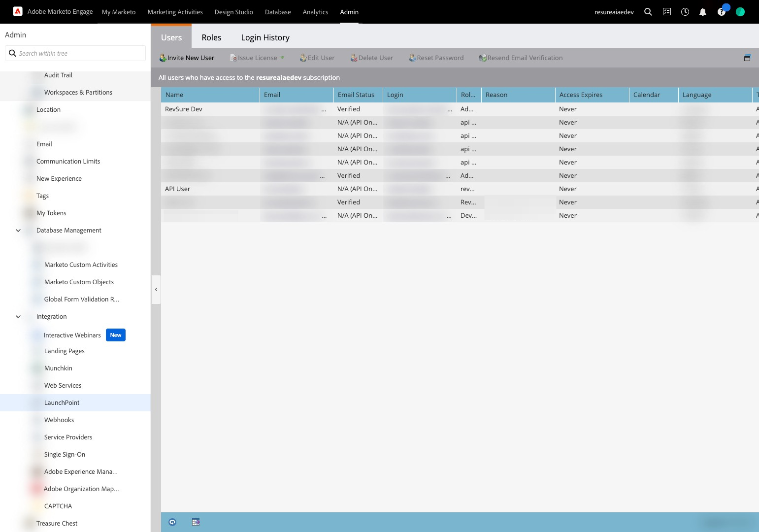Screen dimensions: 759x532
Task: Click the maximize grid panel icon
Action: coord(747,58)
